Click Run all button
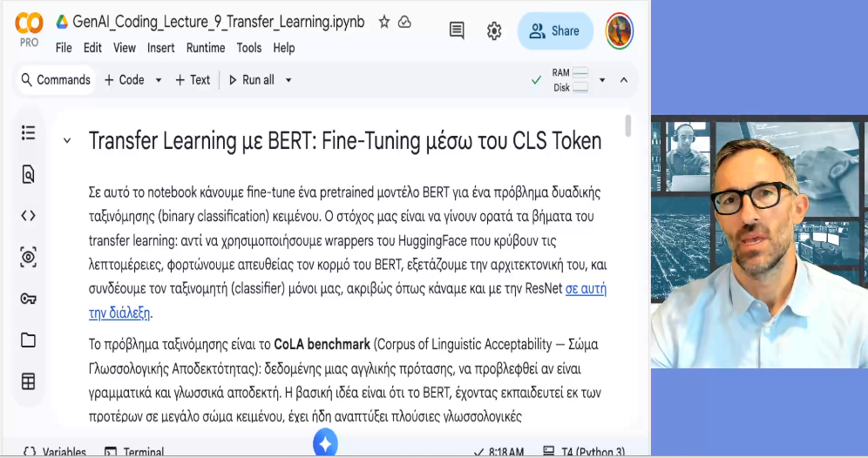This screenshot has height=458, width=868. coord(252,80)
